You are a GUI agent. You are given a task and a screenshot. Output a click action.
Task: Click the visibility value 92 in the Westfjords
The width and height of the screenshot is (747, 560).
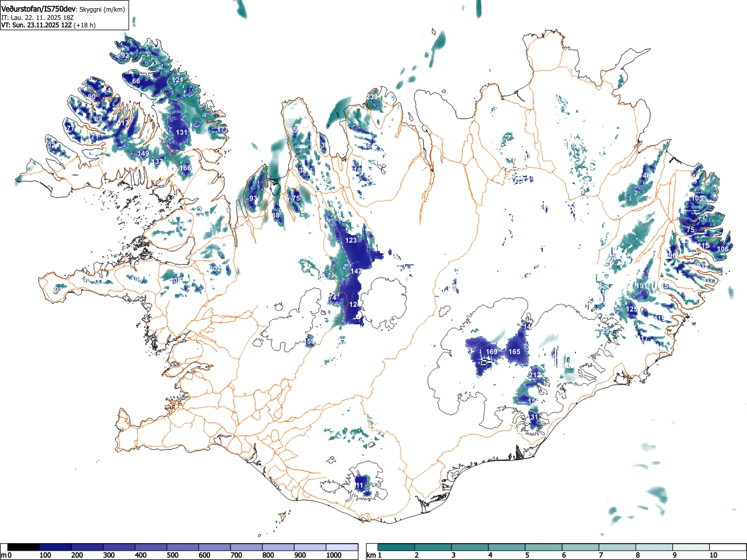pyautogui.click(x=125, y=56)
